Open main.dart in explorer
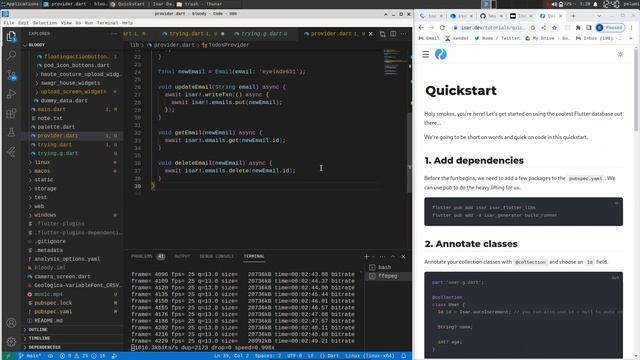The image size is (640, 360). pos(51,109)
